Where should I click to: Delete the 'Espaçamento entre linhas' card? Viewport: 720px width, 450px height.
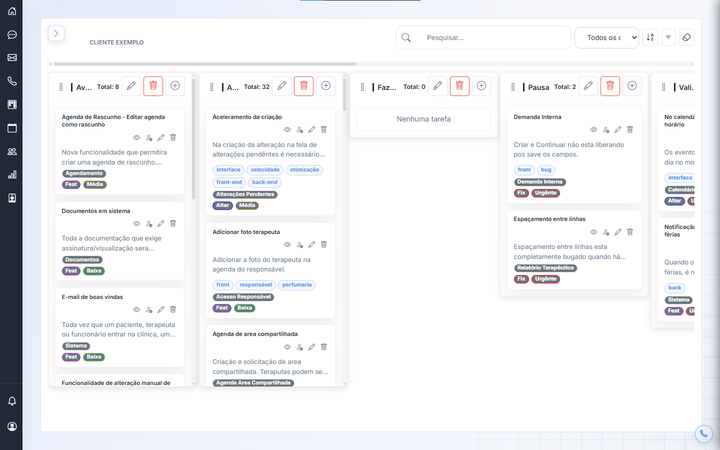[630, 232]
